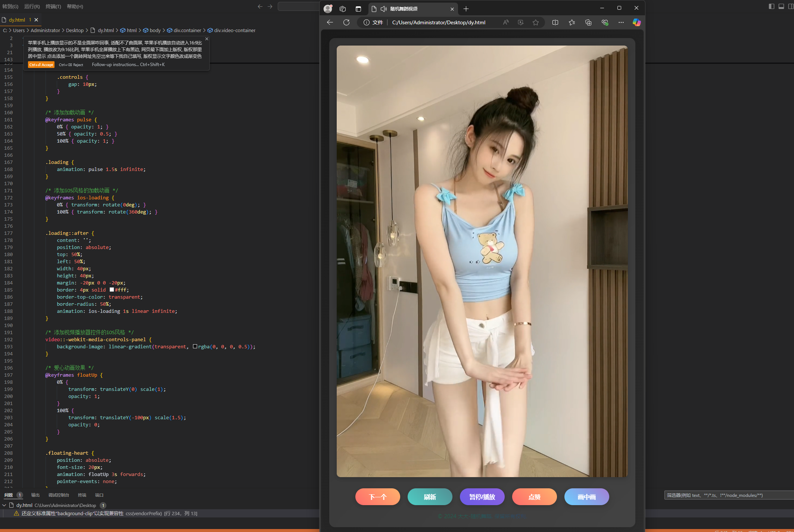Open Browser essentials heart icon
Image resolution: width=794 pixels, height=532 pixels.
tap(605, 22)
